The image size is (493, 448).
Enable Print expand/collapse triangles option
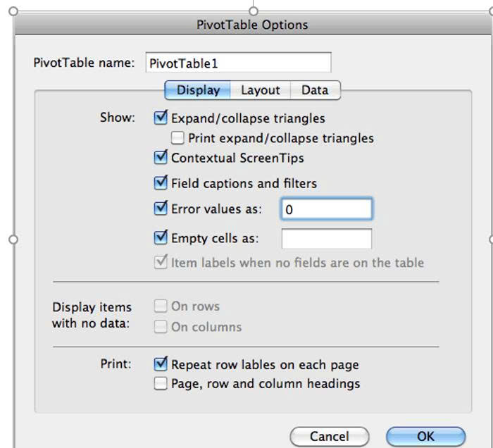tap(178, 138)
